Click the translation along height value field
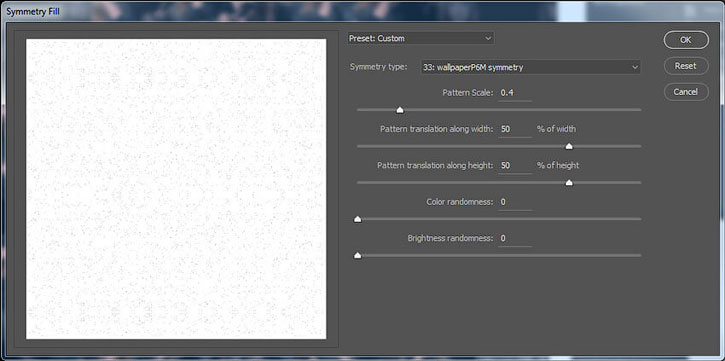This screenshot has height=361, width=725. click(515, 165)
